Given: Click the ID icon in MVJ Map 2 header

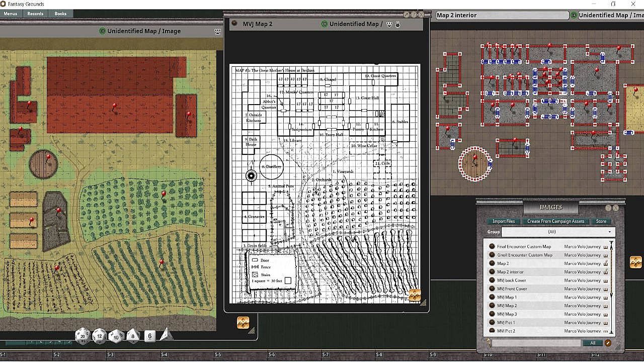Looking at the screenshot, I should (x=325, y=24).
